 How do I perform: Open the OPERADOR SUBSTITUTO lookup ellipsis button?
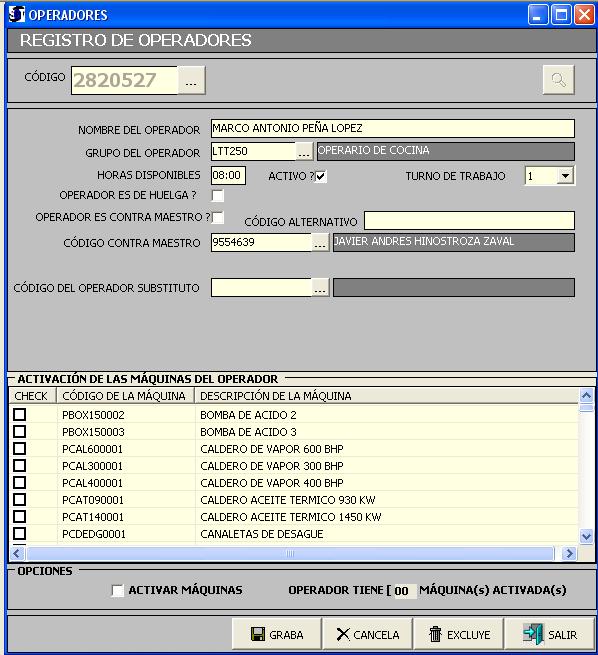(x=320, y=287)
